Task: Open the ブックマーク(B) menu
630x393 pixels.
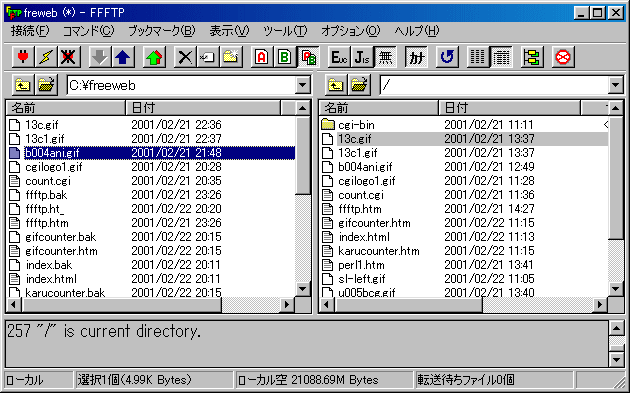Action: click(x=162, y=31)
